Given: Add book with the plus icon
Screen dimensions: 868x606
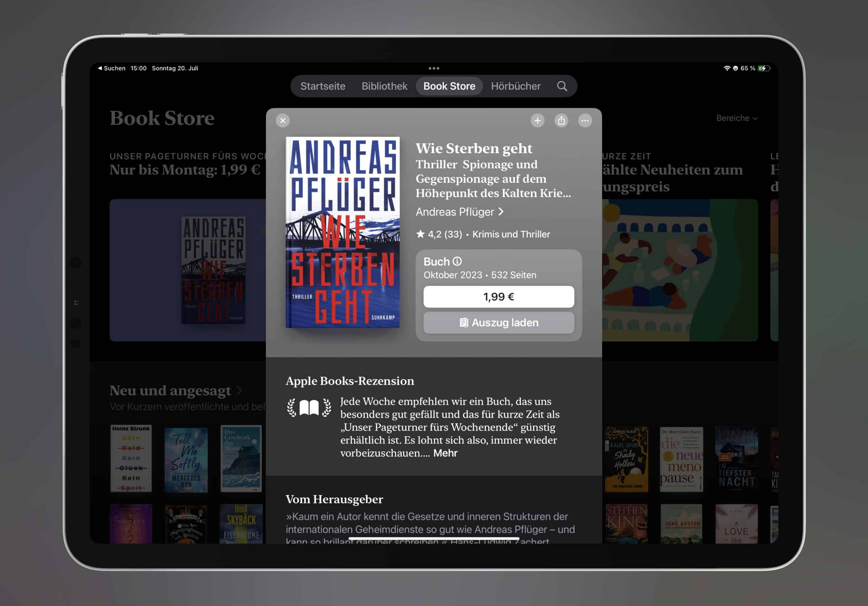Looking at the screenshot, I should coord(537,121).
